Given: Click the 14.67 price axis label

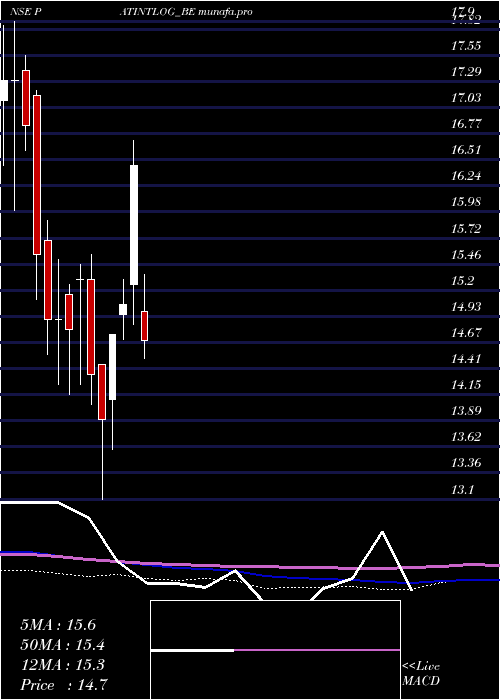Looking at the screenshot, I should pos(466,333).
